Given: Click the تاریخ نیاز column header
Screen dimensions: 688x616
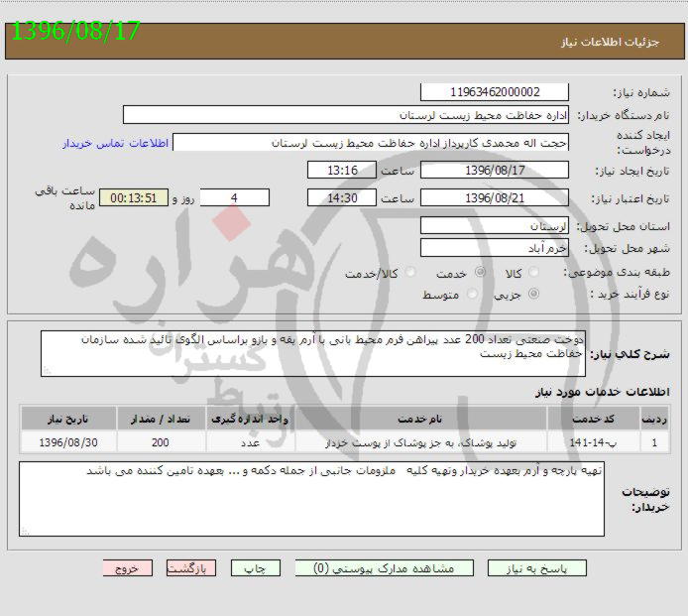Looking at the screenshot, I should click(x=68, y=419).
